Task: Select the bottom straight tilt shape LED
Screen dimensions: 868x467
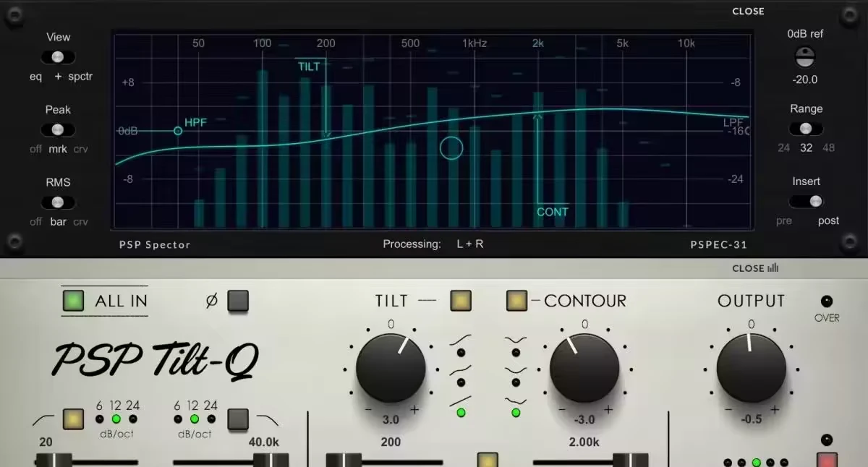Action: 461,413
